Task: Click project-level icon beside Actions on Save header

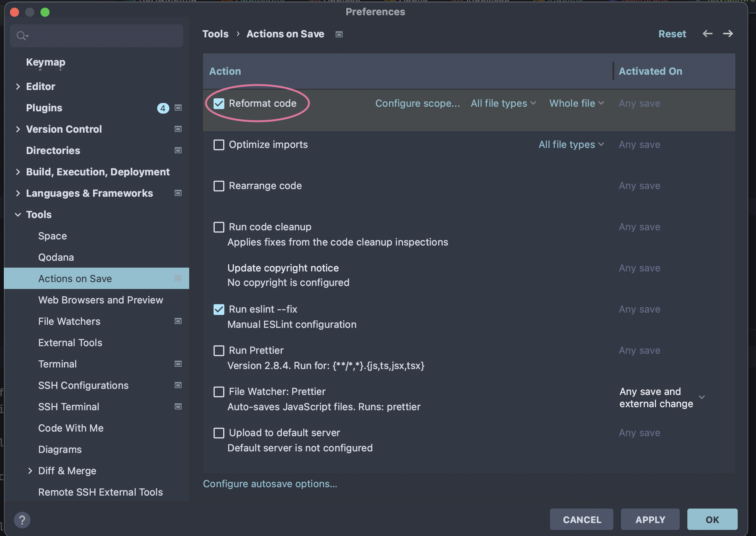Action: 339,34
